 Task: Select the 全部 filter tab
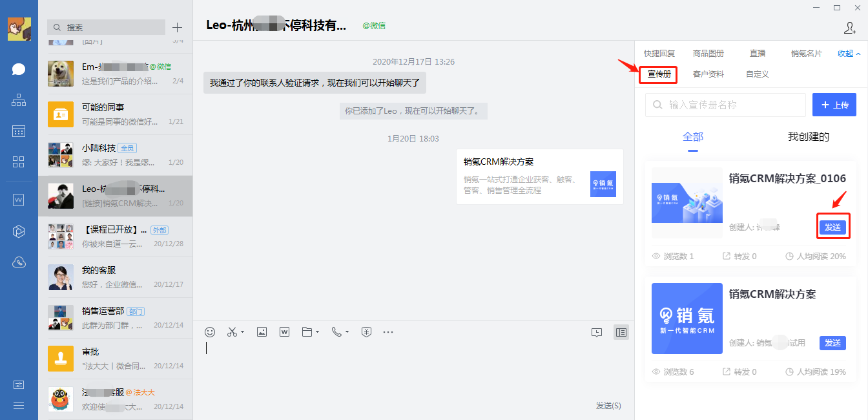[693, 137]
